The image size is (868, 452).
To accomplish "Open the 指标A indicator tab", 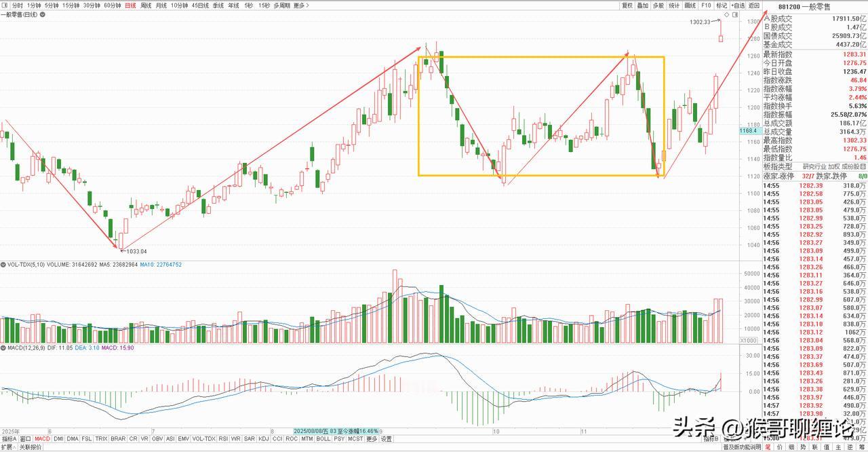I will pyautogui.click(x=9, y=438).
